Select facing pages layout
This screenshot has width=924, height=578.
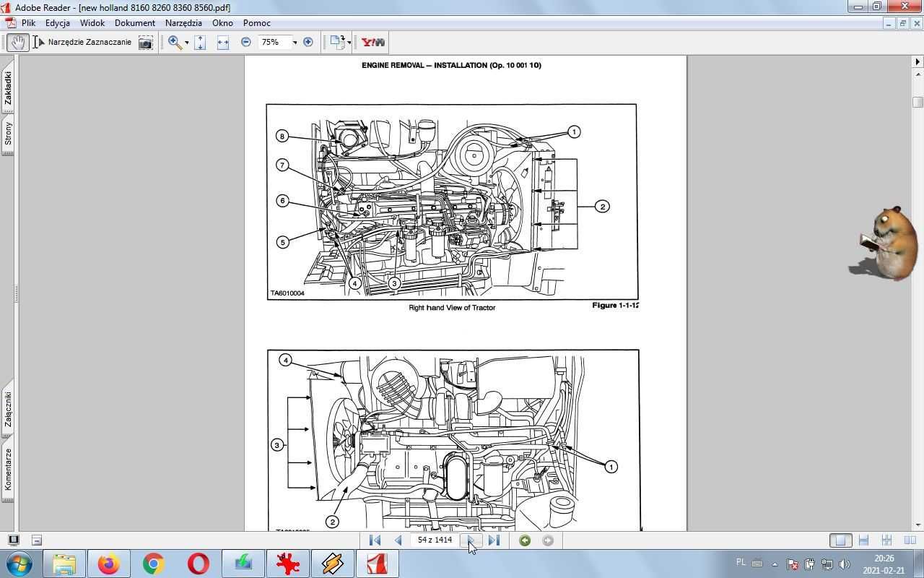pos(886,540)
